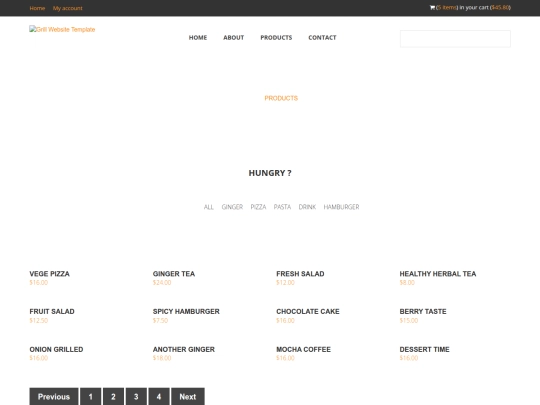Open the Onion Grilled product
540x405 pixels.
click(x=56, y=349)
